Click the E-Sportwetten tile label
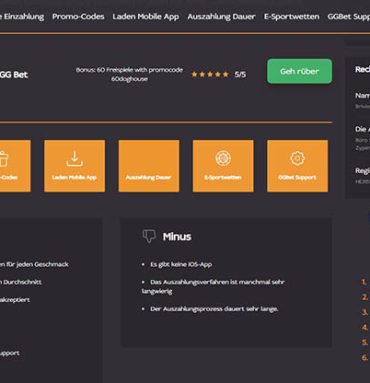The width and height of the screenshot is (370, 383). [223, 178]
